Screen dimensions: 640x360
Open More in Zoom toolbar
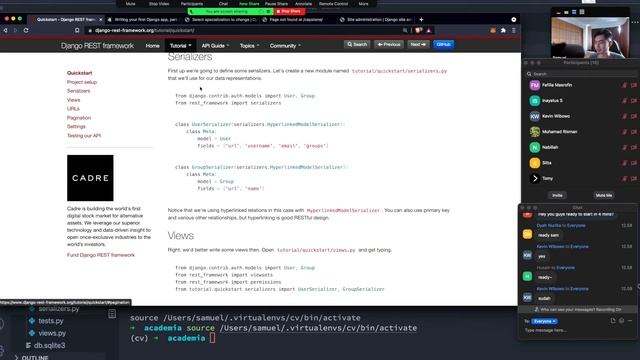(363, 4)
